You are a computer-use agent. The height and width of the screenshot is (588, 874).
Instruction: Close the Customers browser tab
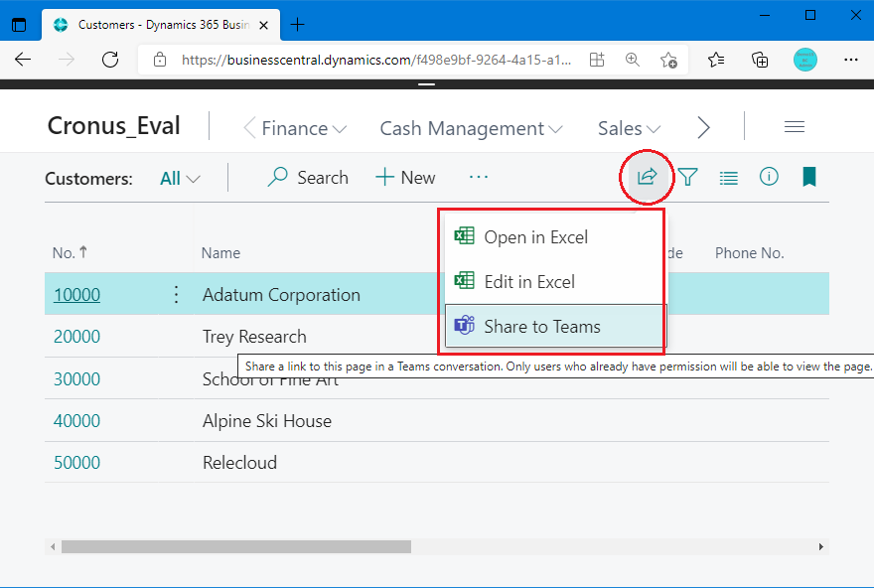(x=264, y=25)
